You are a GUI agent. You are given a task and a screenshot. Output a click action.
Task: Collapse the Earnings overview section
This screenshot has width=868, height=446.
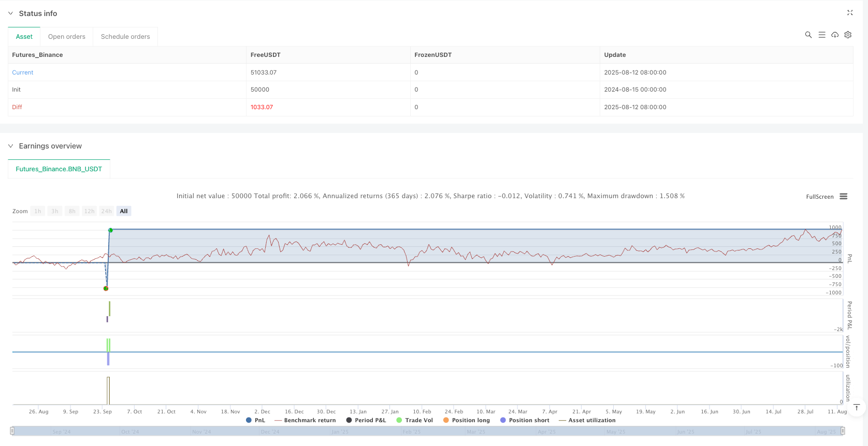pyautogui.click(x=10, y=146)
